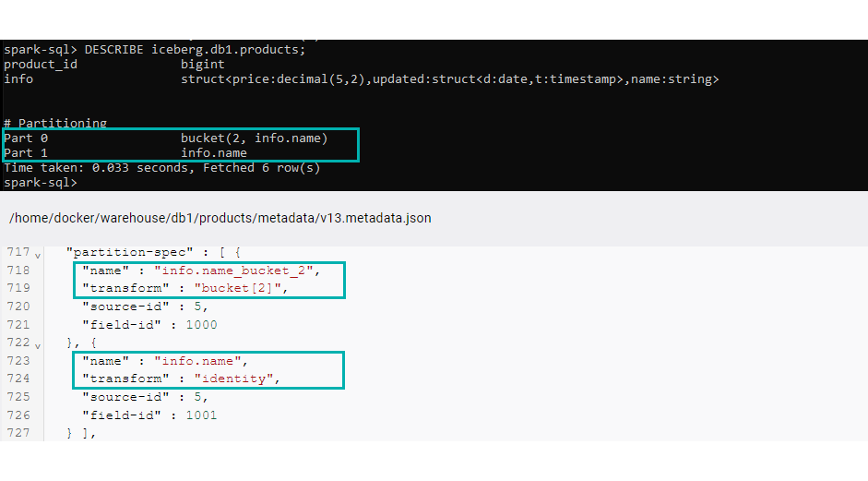Click the field-id value 1001

(x=201, y=415)
